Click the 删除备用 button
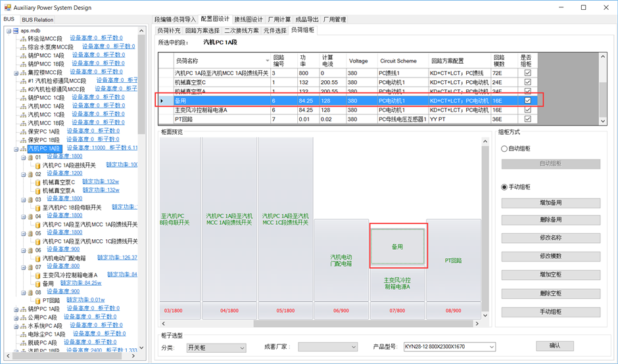The width and height of the screenshot is (618, 364). (x=550, y=220)
